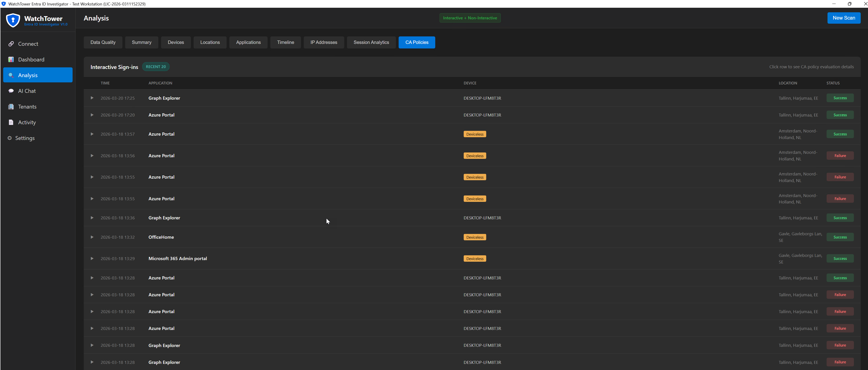Open the IP Addresses tab
Image resolution: width=868 pixels, height=370 pixels.
[x=324, y=42]
